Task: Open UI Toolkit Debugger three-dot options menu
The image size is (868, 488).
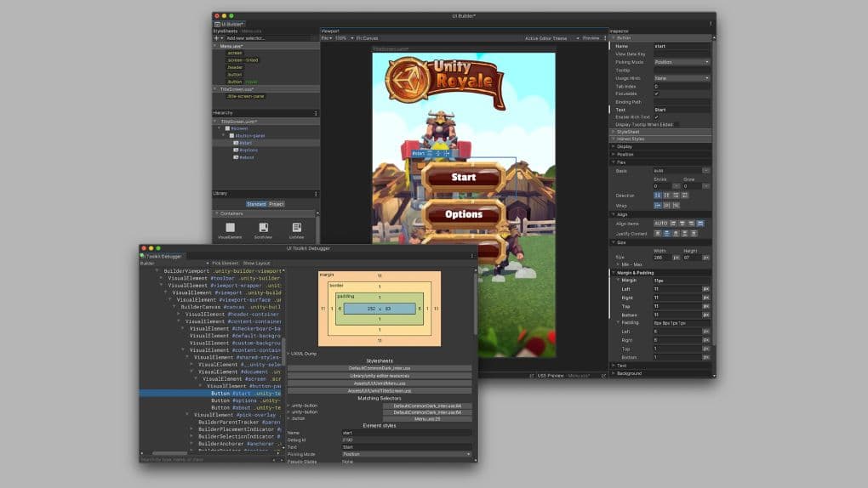Action: (x=471, y=256)
